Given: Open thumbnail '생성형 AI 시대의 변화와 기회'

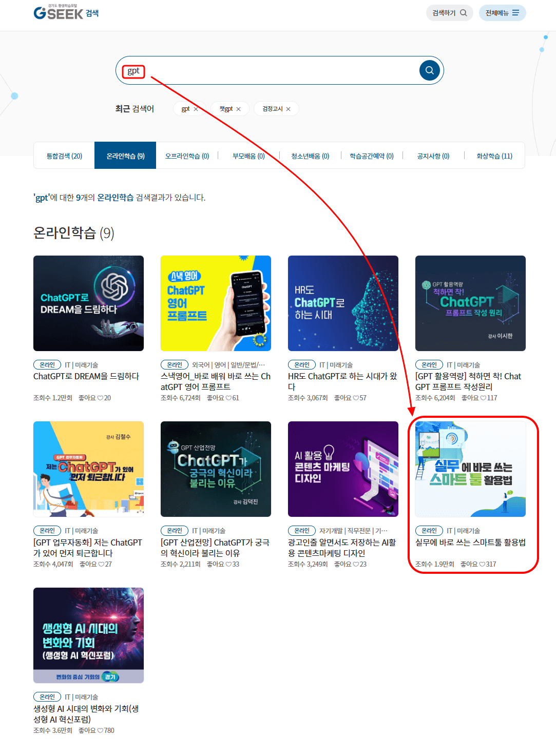Looking at the screenshot, I should click(x=88, y=635).
